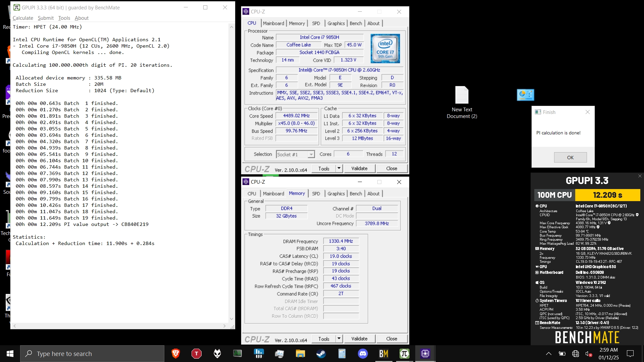
Task: Click the Intel Core i7 logo in CPU-Z
Action: tap(385, 49)
